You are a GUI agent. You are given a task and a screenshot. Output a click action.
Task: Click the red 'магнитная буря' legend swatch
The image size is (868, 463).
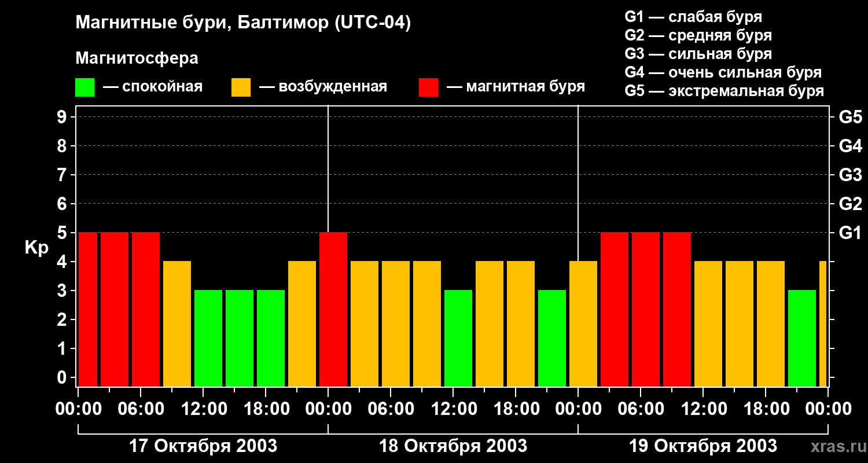[429, 87]
